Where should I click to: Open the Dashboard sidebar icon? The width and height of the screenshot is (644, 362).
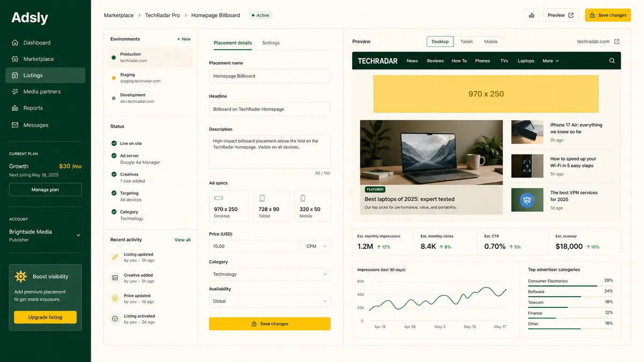tap(15, 43)
